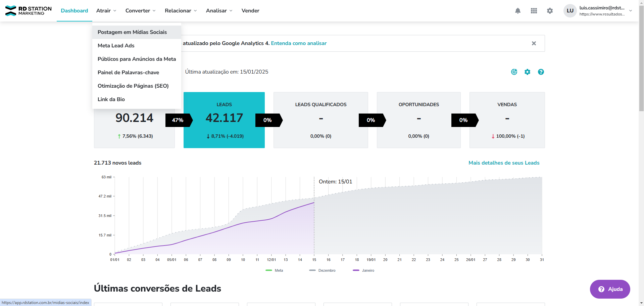
Task: Click the blue help question mark icon
Action: [541, 72]
